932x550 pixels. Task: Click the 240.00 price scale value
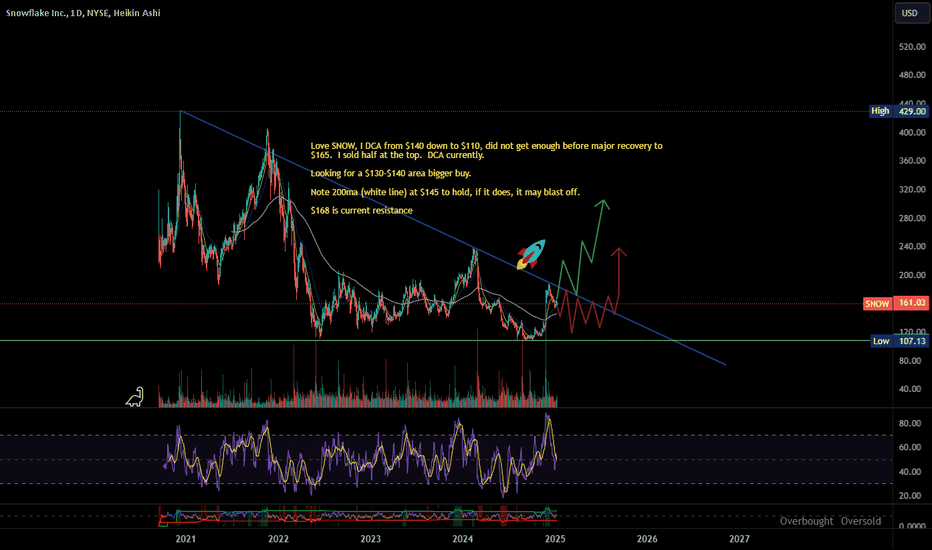pos(912,246)
